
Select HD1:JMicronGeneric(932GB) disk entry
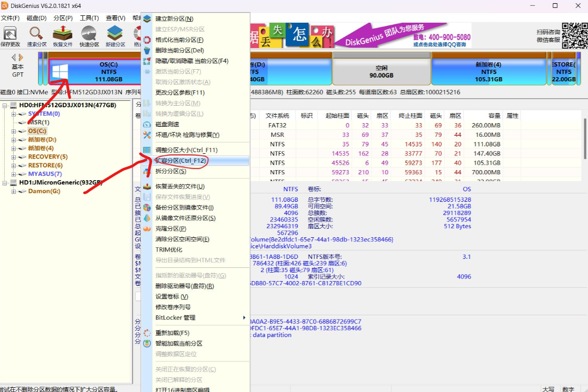tap(60, 182)
